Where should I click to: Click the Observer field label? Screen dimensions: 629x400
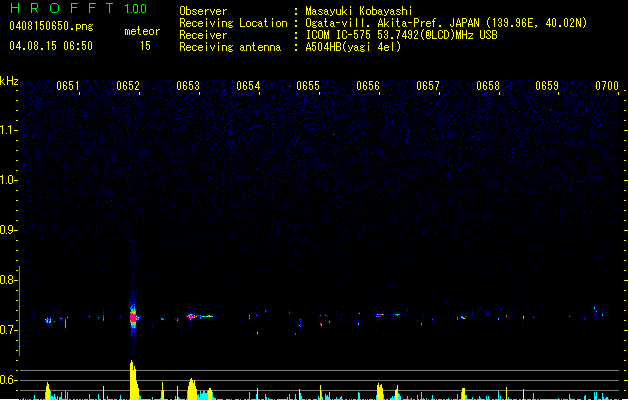point(203,11)
